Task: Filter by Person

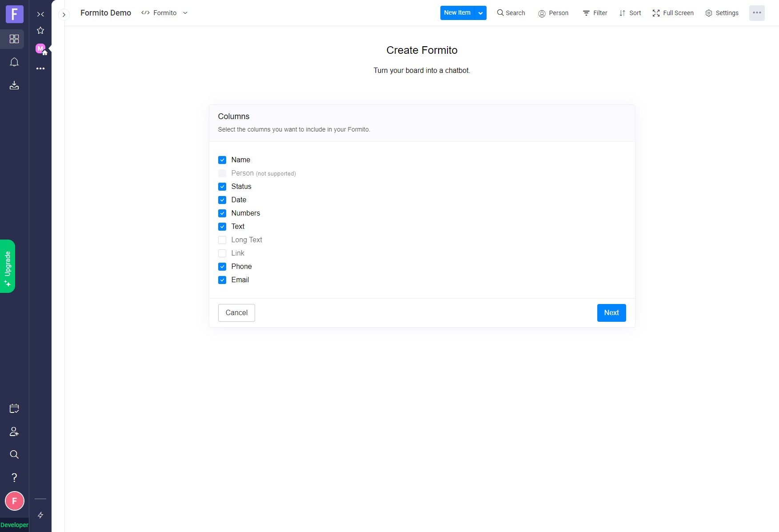Action: pyautogui.click(x=553, y=13)
